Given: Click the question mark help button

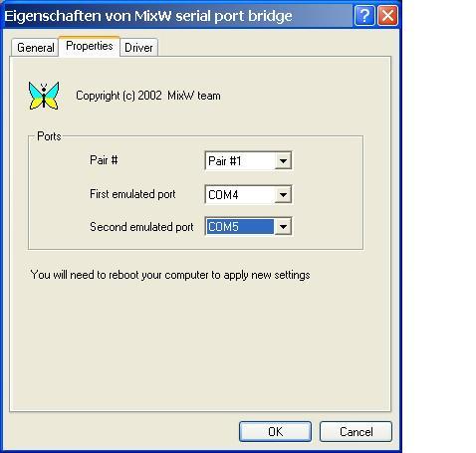Looking at the screenshot, I should click(x=364, y=15).
